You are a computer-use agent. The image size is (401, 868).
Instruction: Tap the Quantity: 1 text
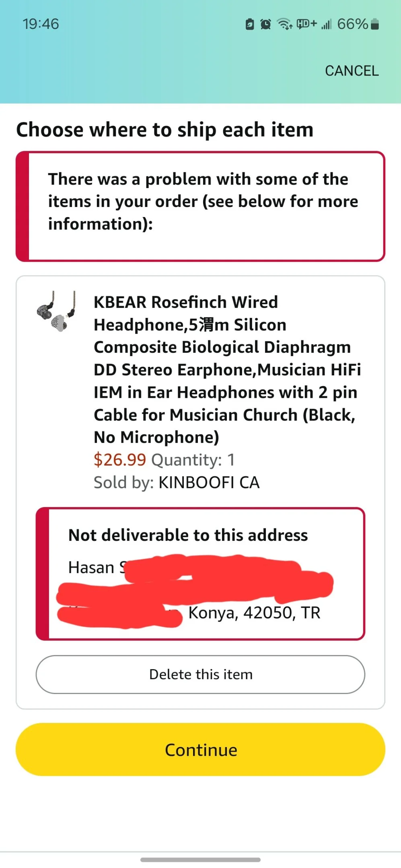point(193,460)
